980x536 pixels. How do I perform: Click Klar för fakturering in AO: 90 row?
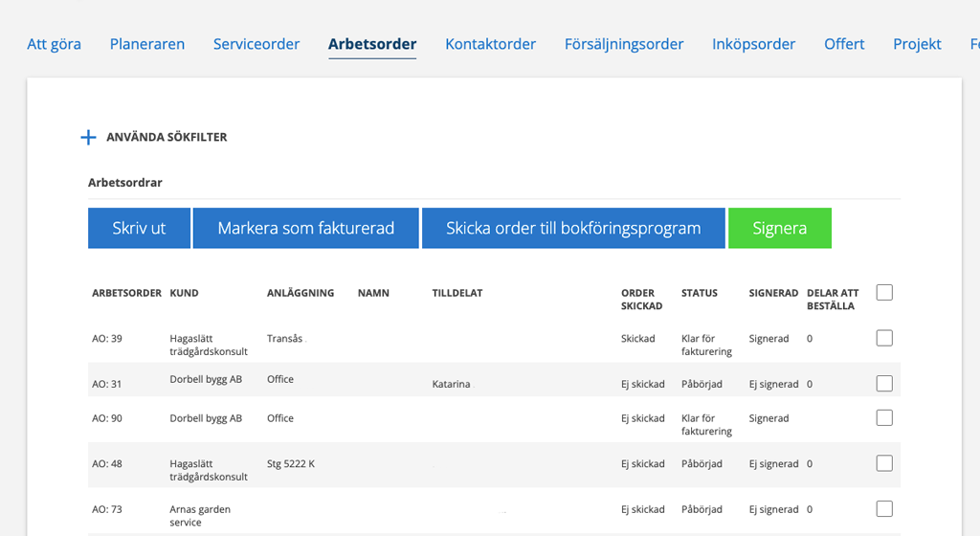coord(706,425)
